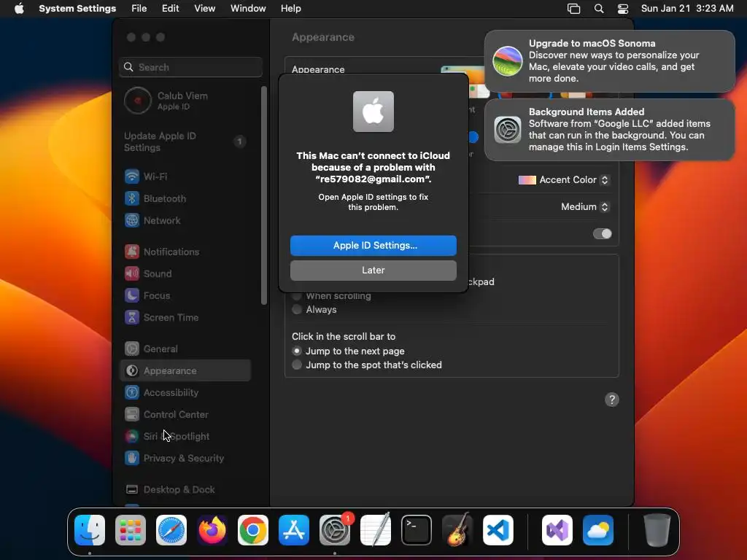Open Control Center in menu bar
Viewport: 747px width, 560px height.
click(623, 9)
